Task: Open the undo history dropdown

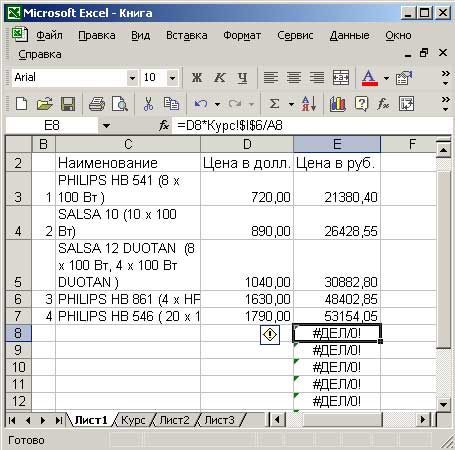Action: point(217,104)
